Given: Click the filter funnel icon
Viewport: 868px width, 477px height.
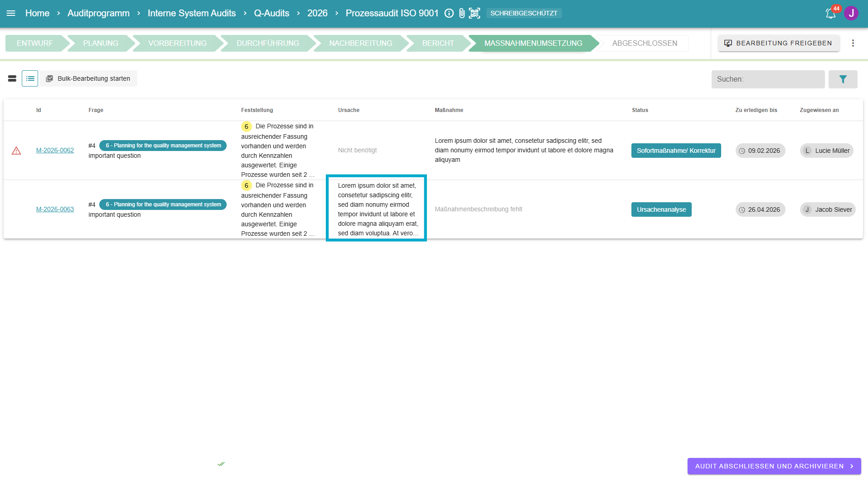Looking at the screenshot, I should [843, 79].
